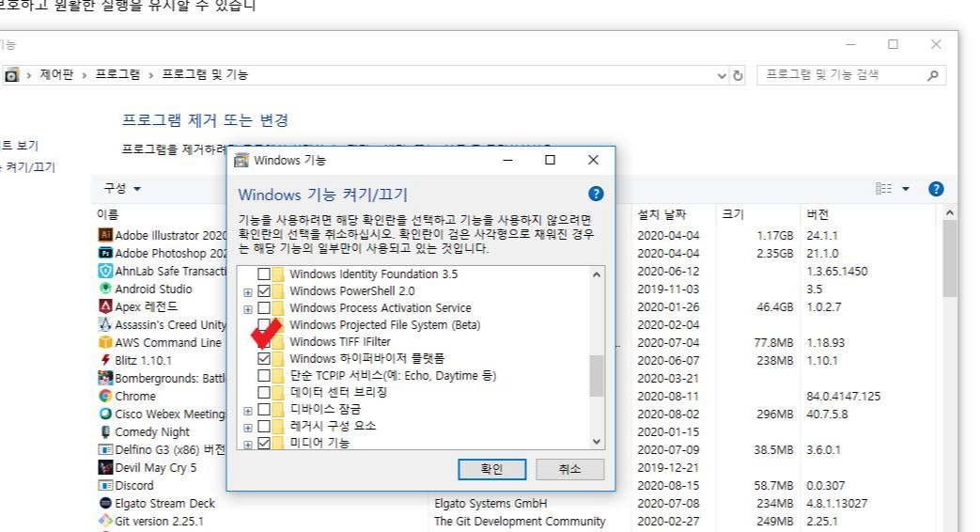Click the Windows 기능 dialog title icon
Image resolution: width=980 pixels, height=532 pixels.
241,161
